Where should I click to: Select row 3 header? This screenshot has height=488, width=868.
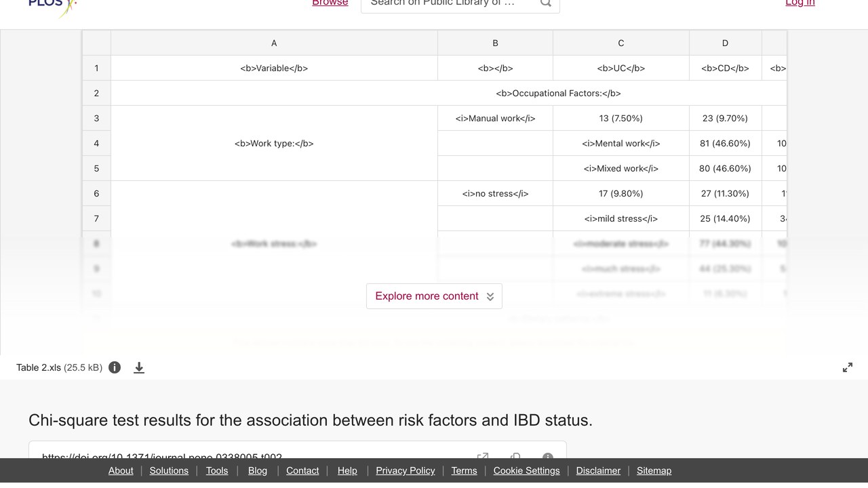coord(96,118)
